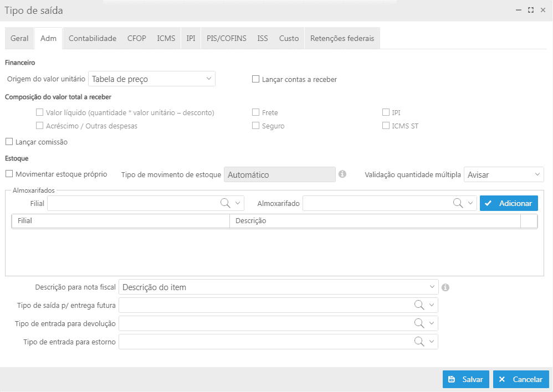The image size is (553, 392).
Task: Click the Tipo de entrada para estorno field
Action: [x=278, y=342]
